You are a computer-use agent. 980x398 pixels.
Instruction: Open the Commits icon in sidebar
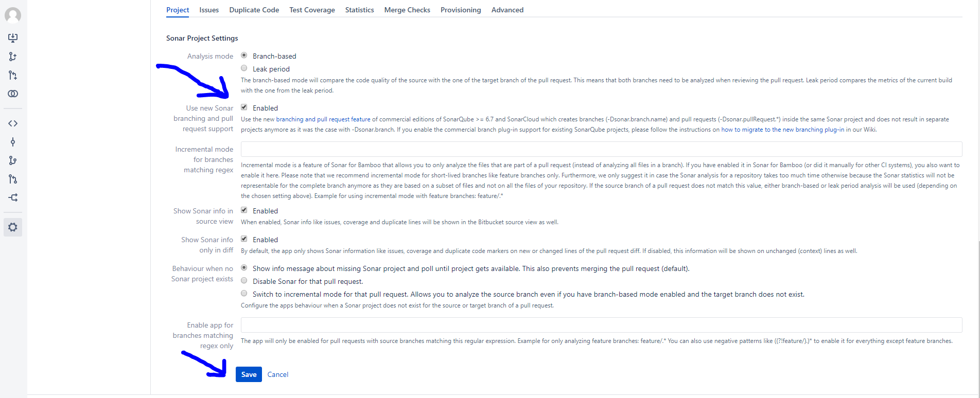13,142
